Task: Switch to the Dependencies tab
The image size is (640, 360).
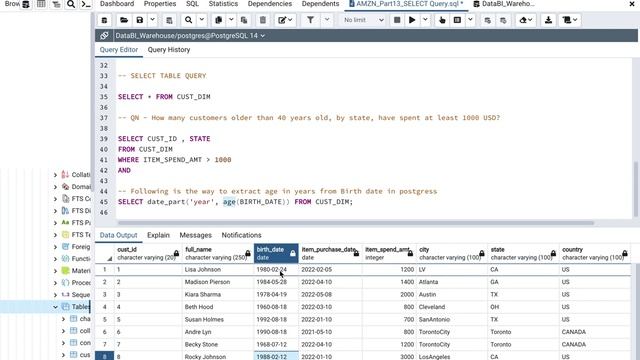Action: click(270, 4)
